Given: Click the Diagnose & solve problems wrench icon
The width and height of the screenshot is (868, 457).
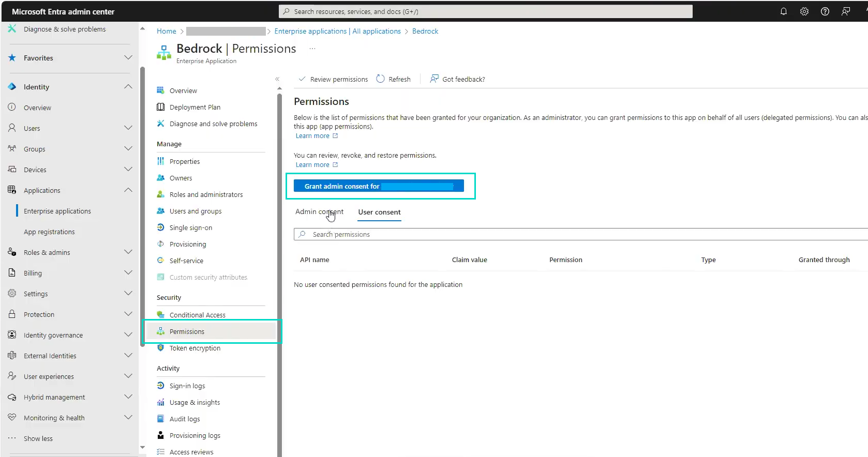Looking at the screenshot, I should coord(12,29).
